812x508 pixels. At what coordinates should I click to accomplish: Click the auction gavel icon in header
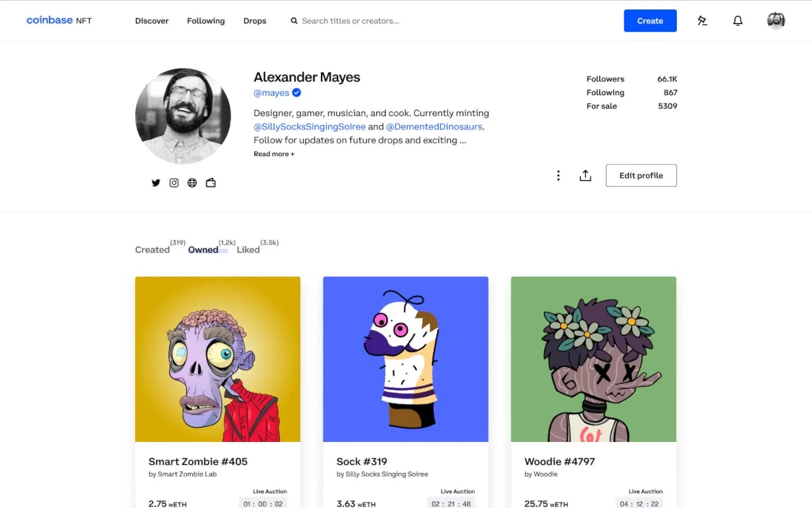702,21
